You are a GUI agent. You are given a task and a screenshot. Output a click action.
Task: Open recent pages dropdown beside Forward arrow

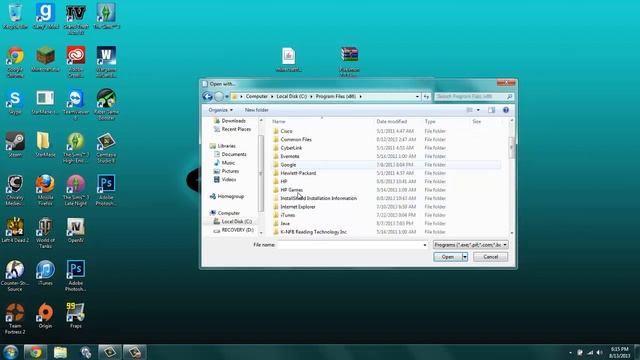point(227,96)
